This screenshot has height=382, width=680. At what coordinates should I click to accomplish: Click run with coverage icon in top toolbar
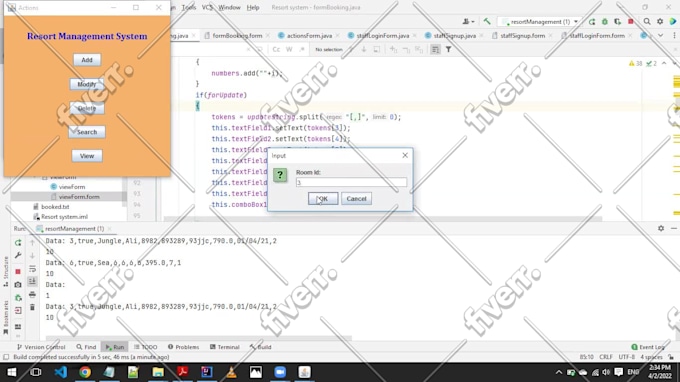tap(618, 22)
